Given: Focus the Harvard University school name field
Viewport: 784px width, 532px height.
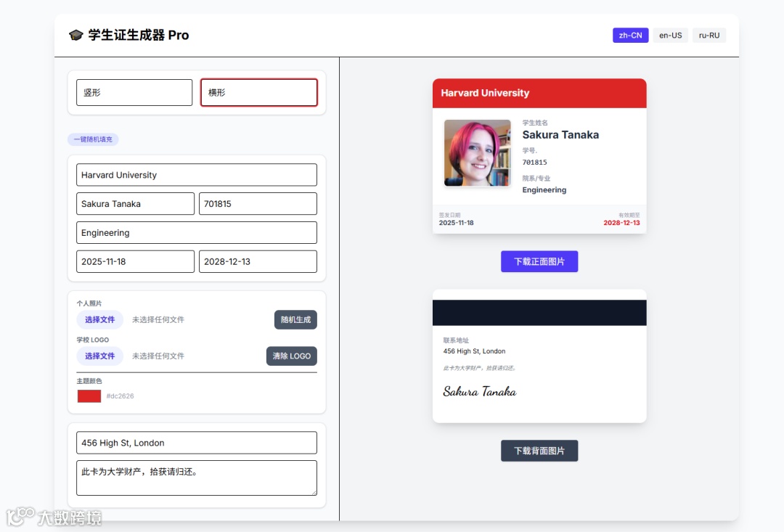Looking at the screenshot, I should click(197, 175).
